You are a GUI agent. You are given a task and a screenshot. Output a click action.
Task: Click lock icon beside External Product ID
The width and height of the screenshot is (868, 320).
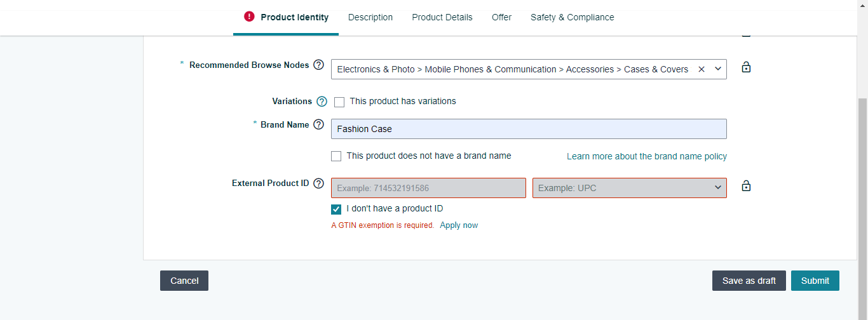coord(746,186)
